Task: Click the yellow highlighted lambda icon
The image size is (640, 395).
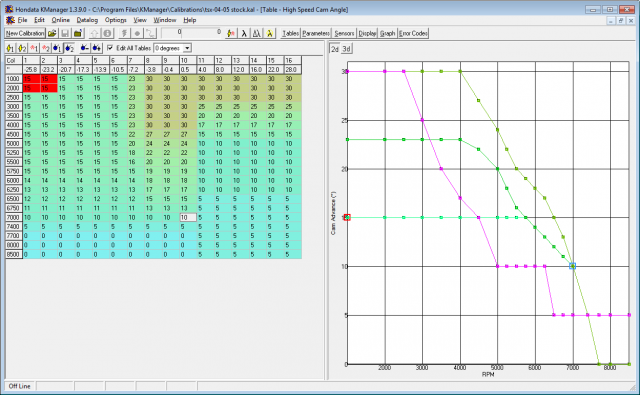Action: point(269,33)
